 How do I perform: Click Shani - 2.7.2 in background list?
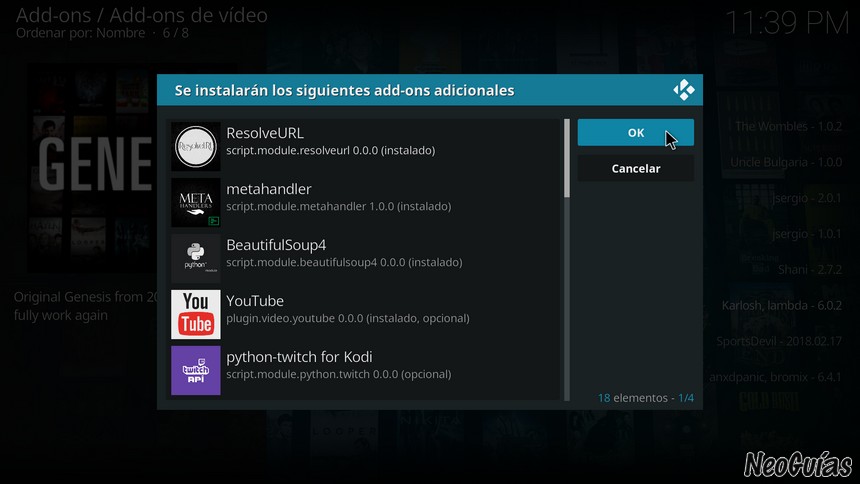coord(810,269)
